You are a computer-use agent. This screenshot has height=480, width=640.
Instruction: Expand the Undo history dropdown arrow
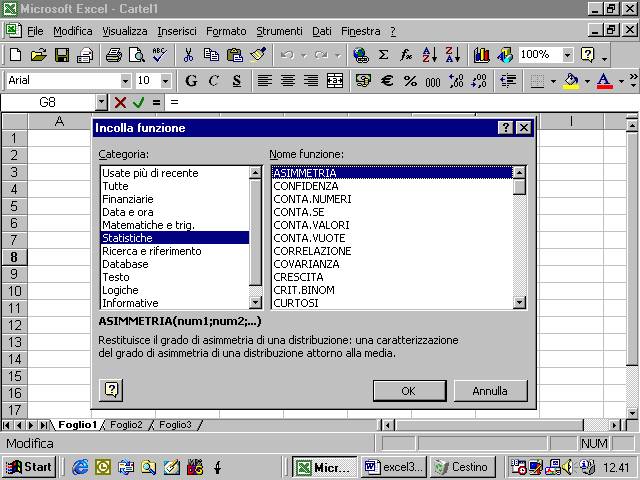304,55
